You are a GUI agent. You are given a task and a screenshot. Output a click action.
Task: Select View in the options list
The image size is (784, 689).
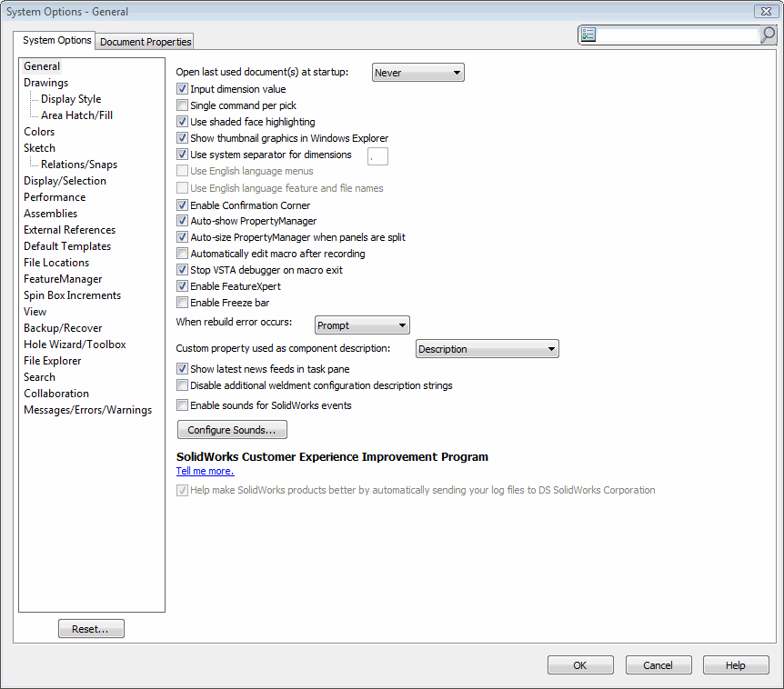coord(35,312)
